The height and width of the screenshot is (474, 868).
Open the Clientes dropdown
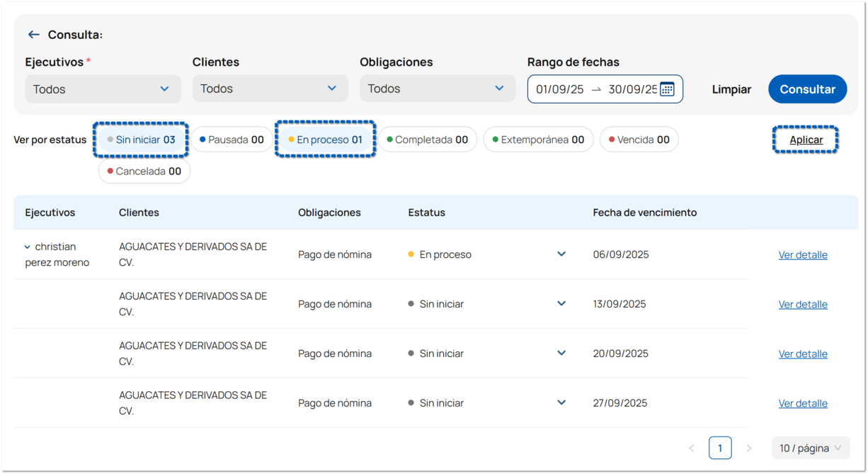(x=270, y=89)
